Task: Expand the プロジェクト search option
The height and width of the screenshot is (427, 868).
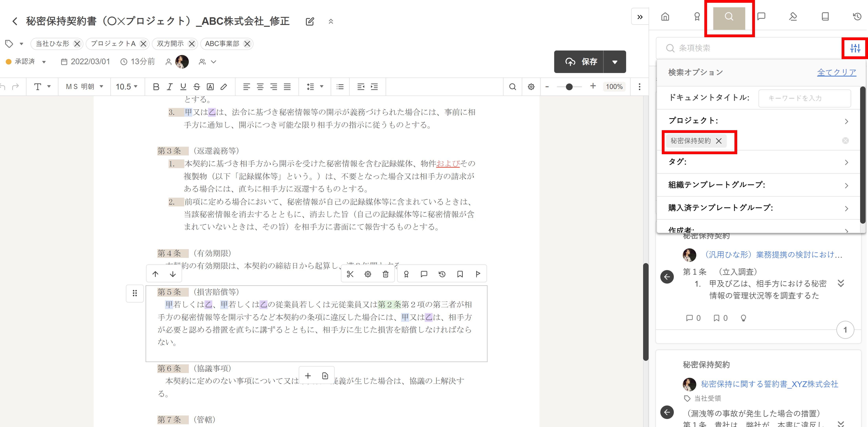Action: [x=846, y=121]
